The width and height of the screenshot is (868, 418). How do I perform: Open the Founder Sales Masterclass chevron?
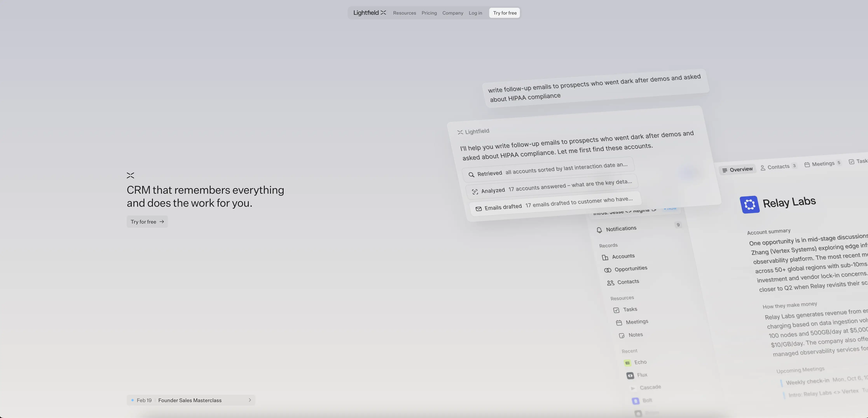250,400
